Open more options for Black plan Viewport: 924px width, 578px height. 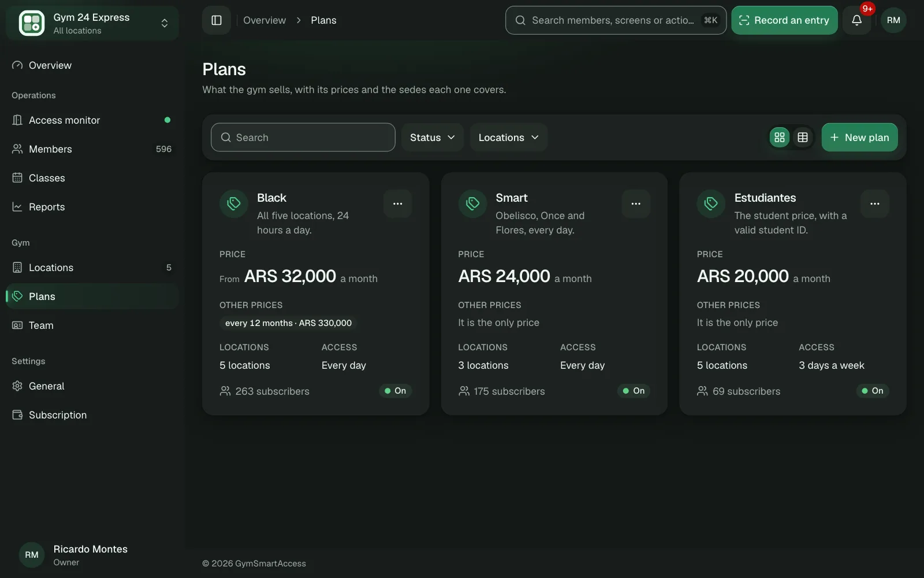pos(397,203)
